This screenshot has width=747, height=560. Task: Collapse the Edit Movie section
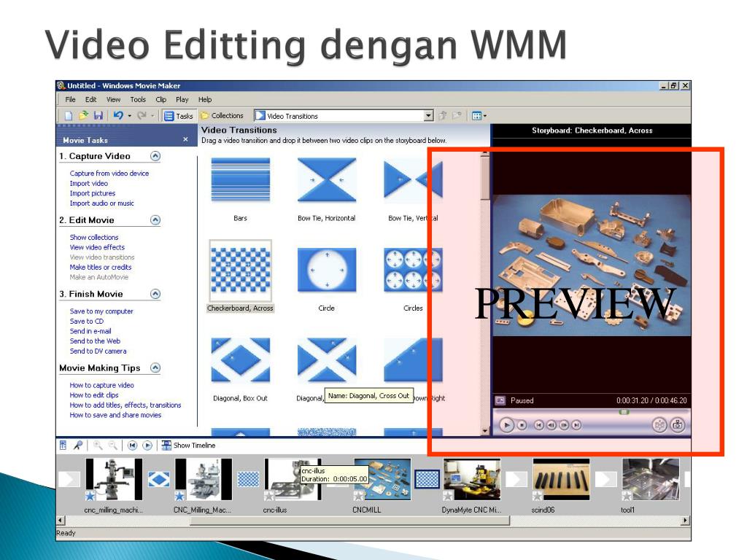click(155, 220)
